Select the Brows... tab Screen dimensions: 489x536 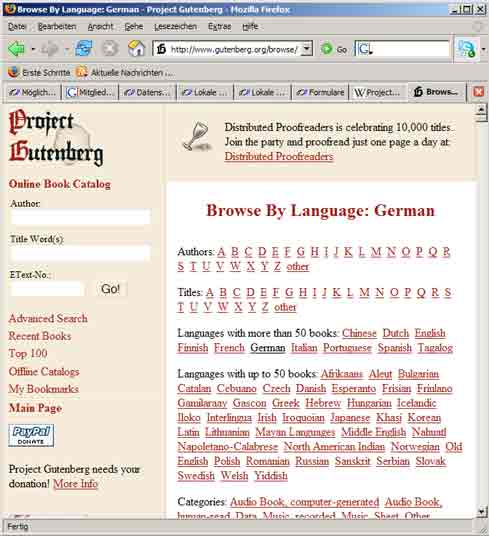point(436,92)
